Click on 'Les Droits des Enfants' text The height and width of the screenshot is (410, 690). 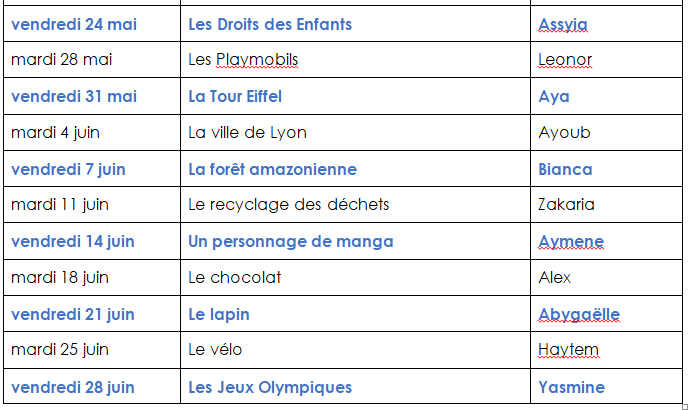(270, 24)
